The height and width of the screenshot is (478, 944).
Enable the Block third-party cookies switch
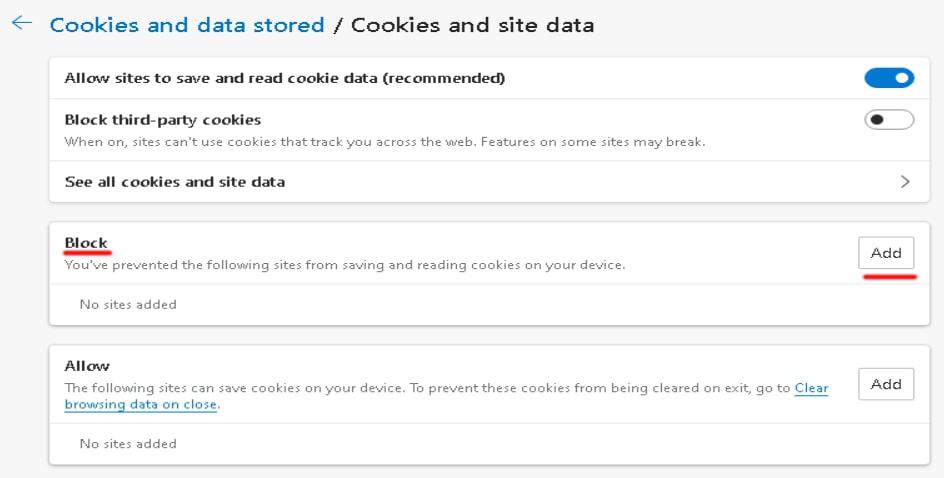889,120
